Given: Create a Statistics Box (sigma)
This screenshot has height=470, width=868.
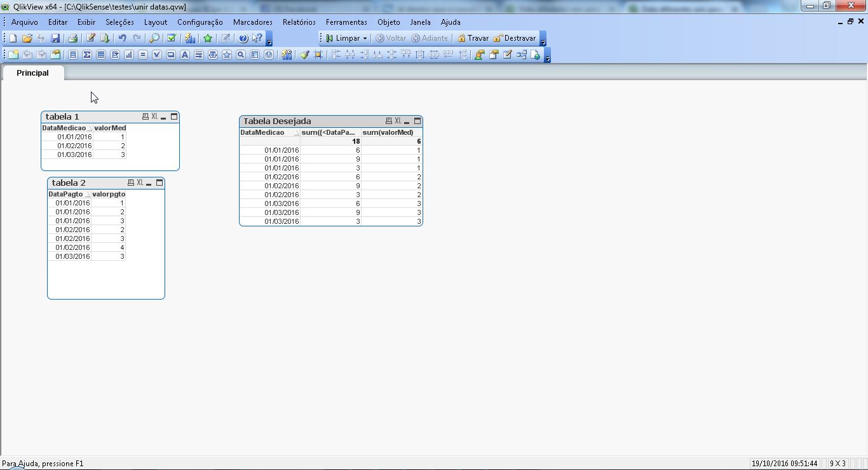Looking at the screenshot, I should (87, 55).
